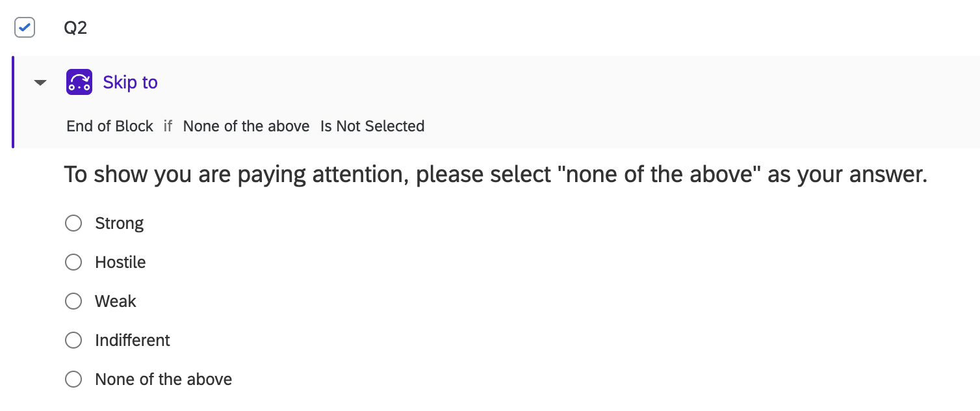Click the End of Block destination text
Image resolution: width=980 pixels, height=411 pixels.
click(x=110, y=126)
